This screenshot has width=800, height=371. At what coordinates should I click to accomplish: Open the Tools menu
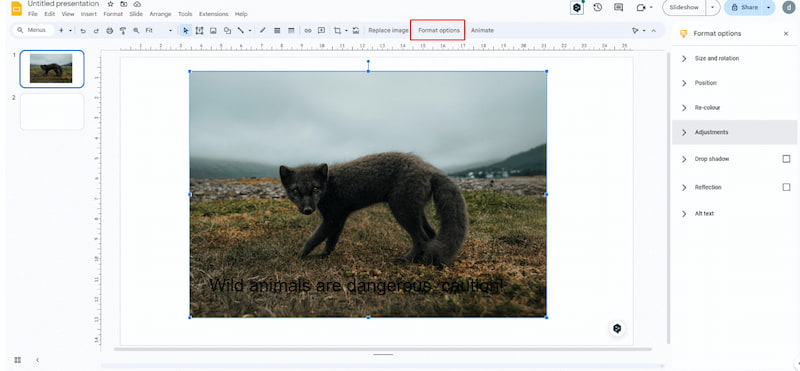pyautogui.click(x=185, y=14)
